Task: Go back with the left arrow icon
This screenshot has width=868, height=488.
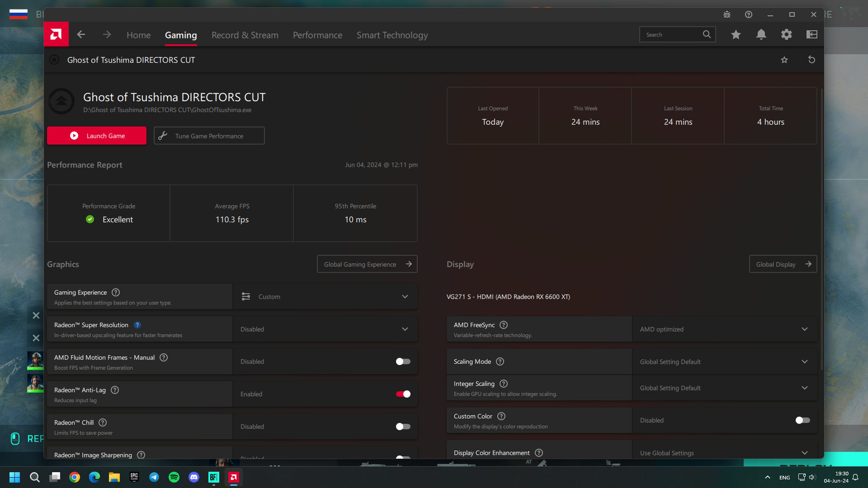Action: point(81,34)
